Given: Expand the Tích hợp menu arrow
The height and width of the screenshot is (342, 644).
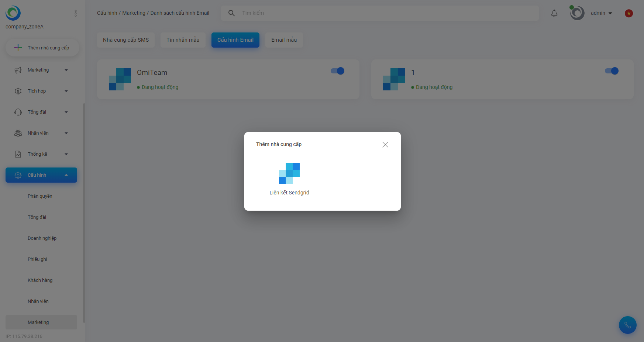Looking at the screenshot, I should (66, 91).
